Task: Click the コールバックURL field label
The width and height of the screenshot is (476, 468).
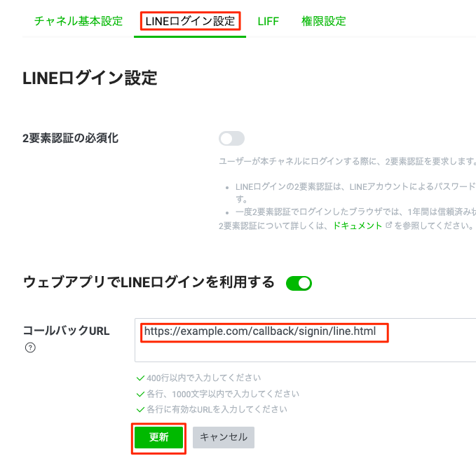Action: 67,331
